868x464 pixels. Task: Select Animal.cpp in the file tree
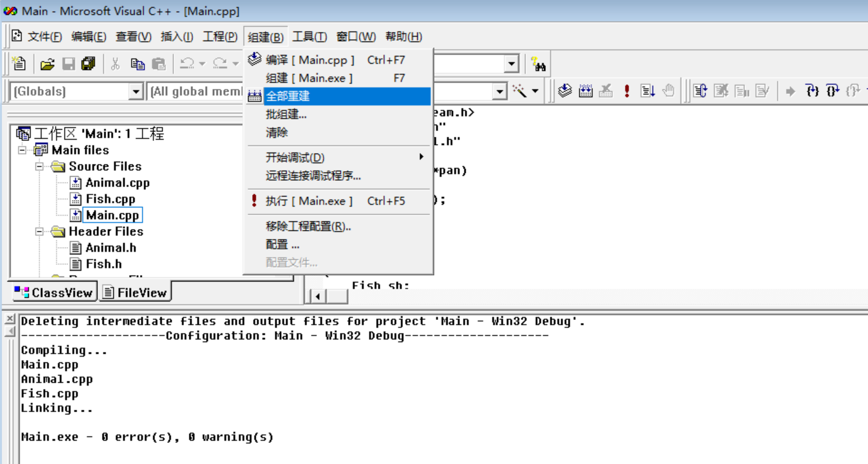click(x=118, y=183)
